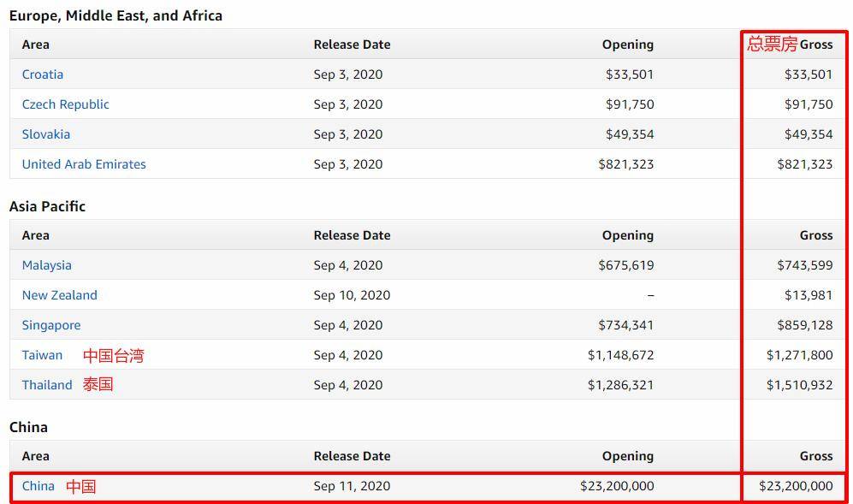Click Area header in the Europe table

(36, 44)
